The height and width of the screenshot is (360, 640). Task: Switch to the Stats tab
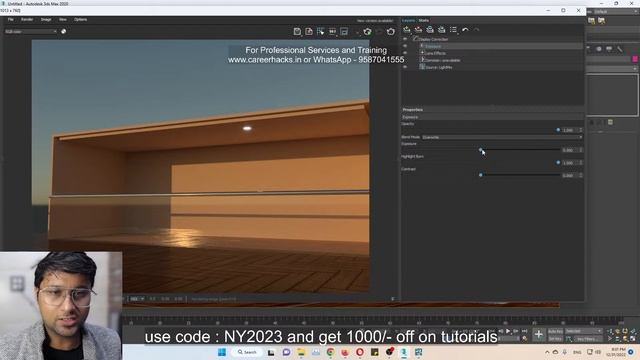tap(424, 20)
